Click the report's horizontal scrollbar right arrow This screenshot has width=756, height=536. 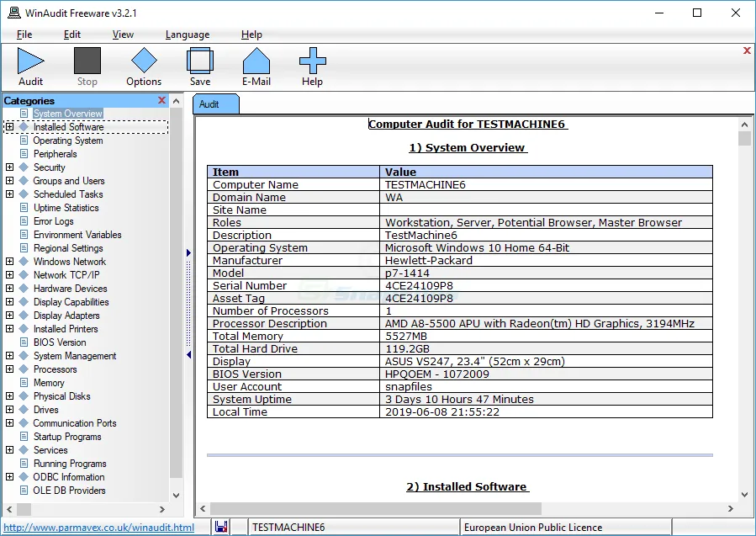tap(731, 508)
